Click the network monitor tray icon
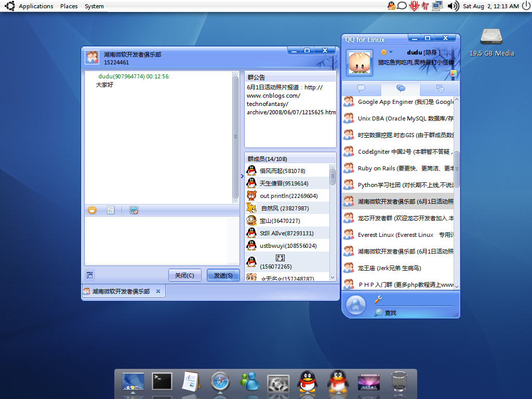532x399 pixels. click(437, 6)
